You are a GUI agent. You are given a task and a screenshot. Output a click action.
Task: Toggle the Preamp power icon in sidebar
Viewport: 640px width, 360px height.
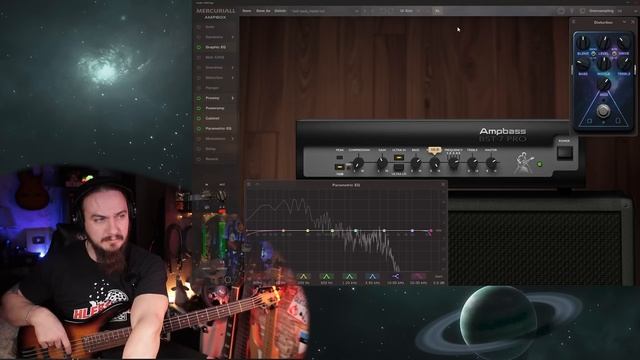pyautogui.click(x=199, y=98)
